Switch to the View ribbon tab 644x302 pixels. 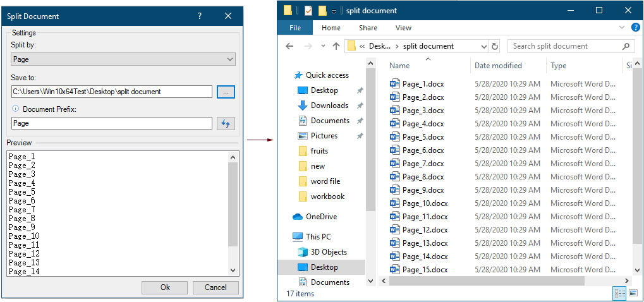[x=403, y=28]
